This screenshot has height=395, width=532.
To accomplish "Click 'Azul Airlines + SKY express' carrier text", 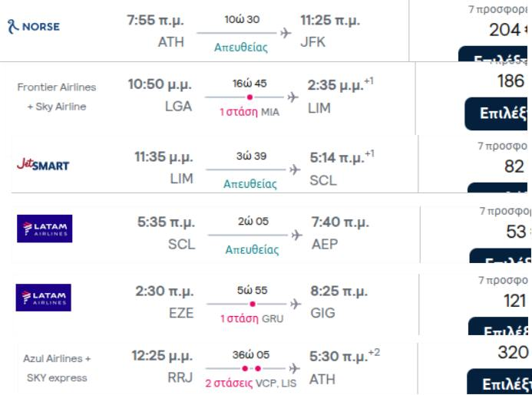I will 57,368.
